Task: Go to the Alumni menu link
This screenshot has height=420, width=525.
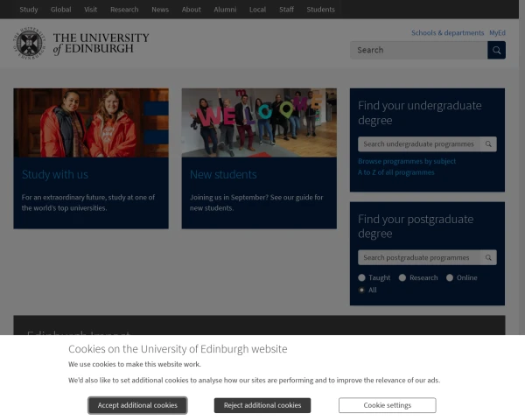Action: click(225, 10)
